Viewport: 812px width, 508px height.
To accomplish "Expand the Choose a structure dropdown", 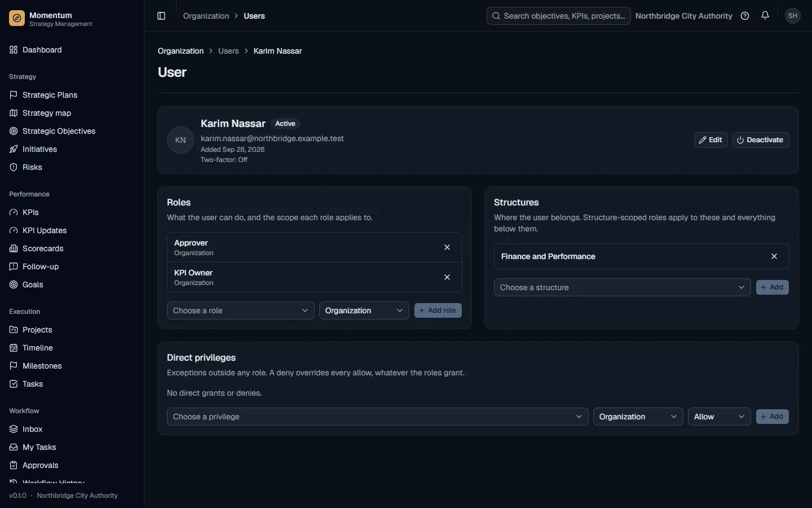I will 623,287.
